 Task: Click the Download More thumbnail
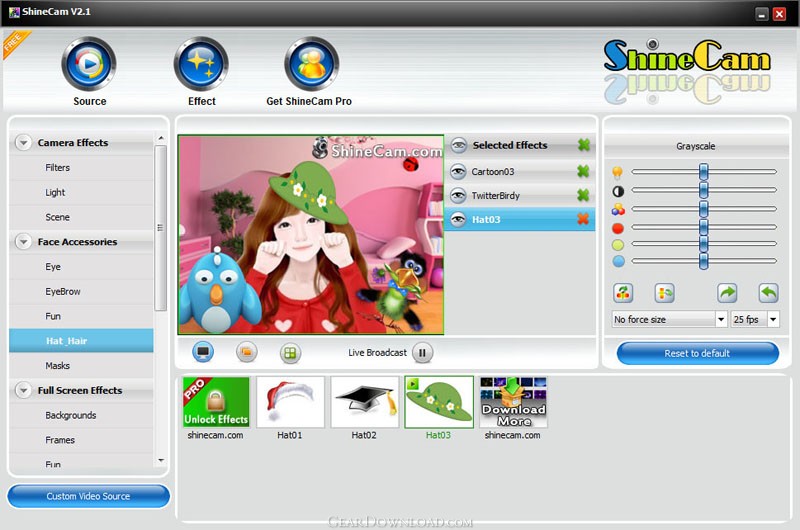(x=513, y=402)
